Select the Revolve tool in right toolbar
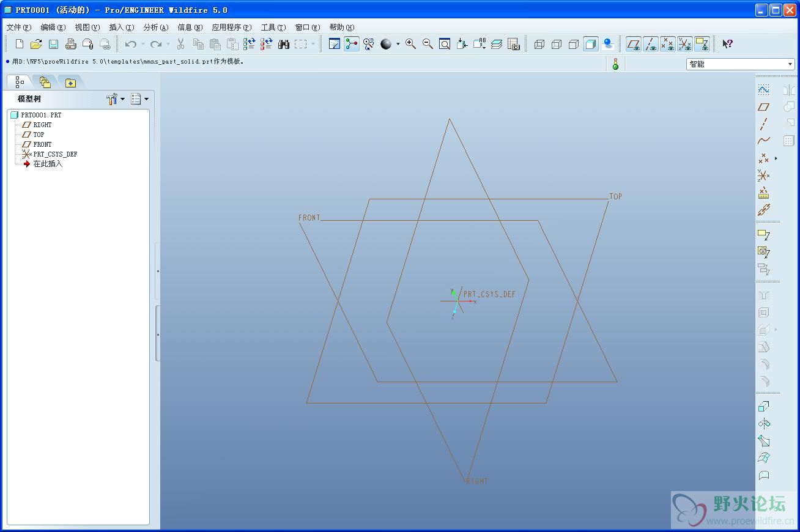 pyautogui.click(x=763, y=423)
